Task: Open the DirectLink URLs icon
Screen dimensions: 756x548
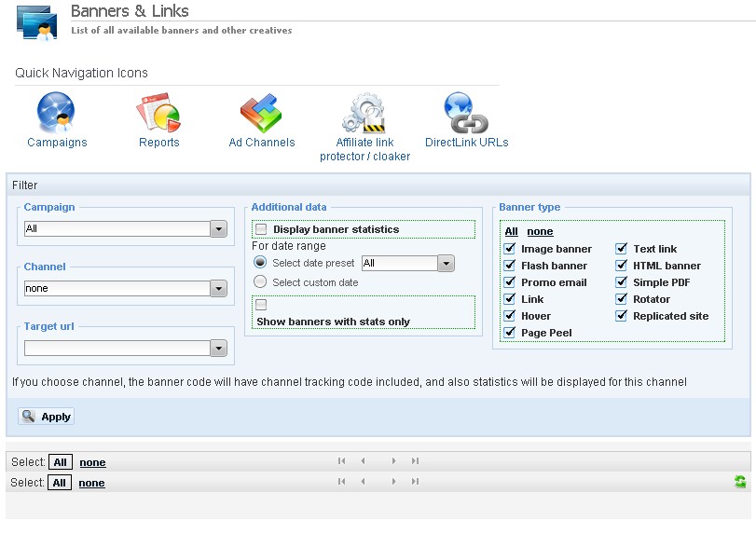Action: click(466, 116)
